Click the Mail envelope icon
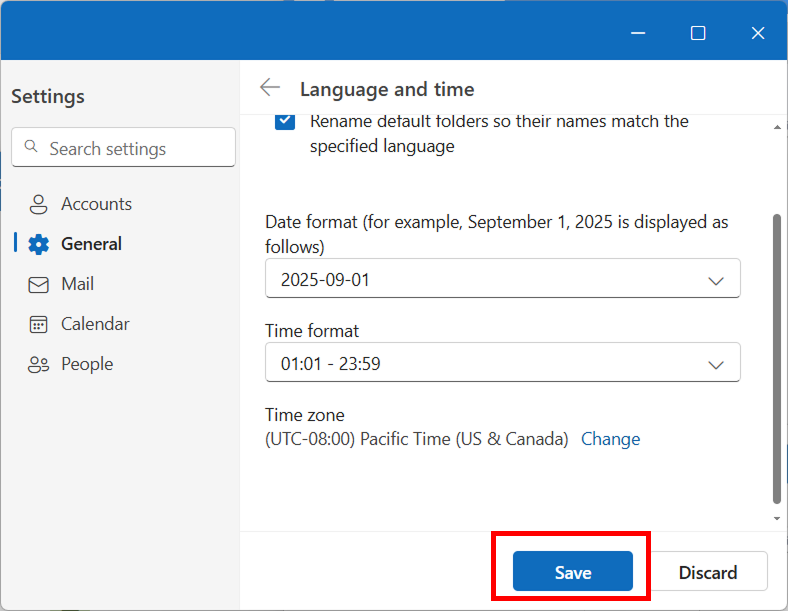Image resolution: width=788 pixels, height=611 pixels. (38, 284)
